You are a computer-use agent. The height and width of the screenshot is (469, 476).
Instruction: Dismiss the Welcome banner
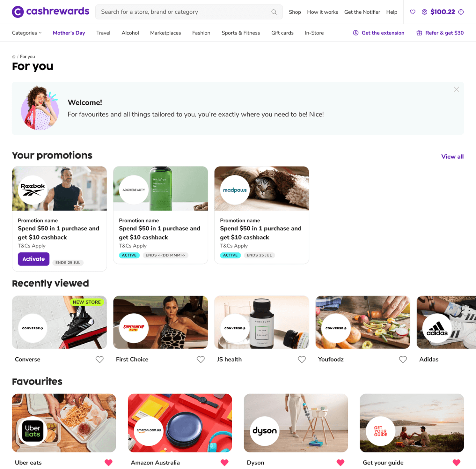point(456,89)
